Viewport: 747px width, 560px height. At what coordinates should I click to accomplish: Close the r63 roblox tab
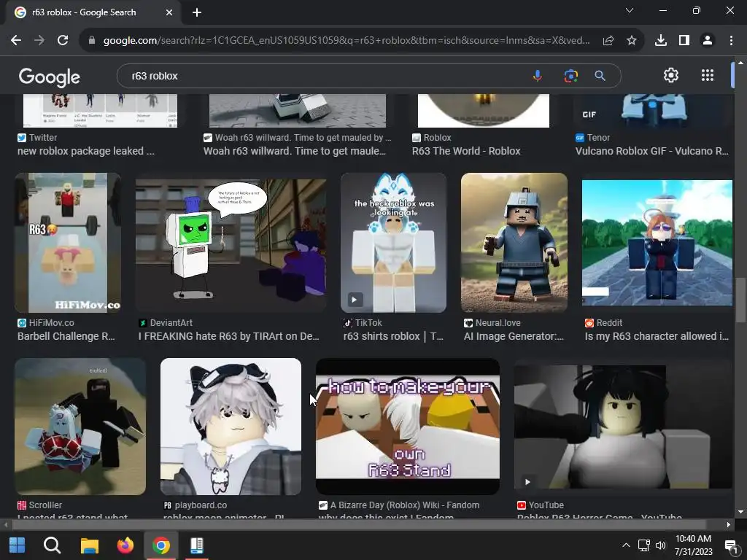point(169,12)
